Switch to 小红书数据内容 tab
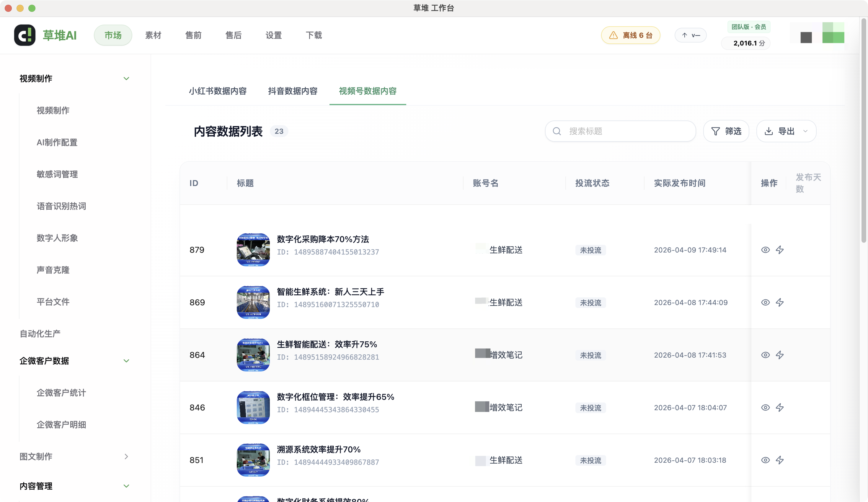 coord(218,91)
